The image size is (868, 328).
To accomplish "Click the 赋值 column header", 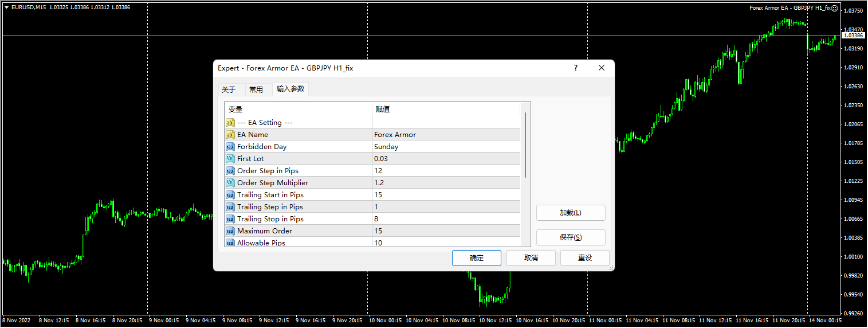I will [x=446, y=110].
